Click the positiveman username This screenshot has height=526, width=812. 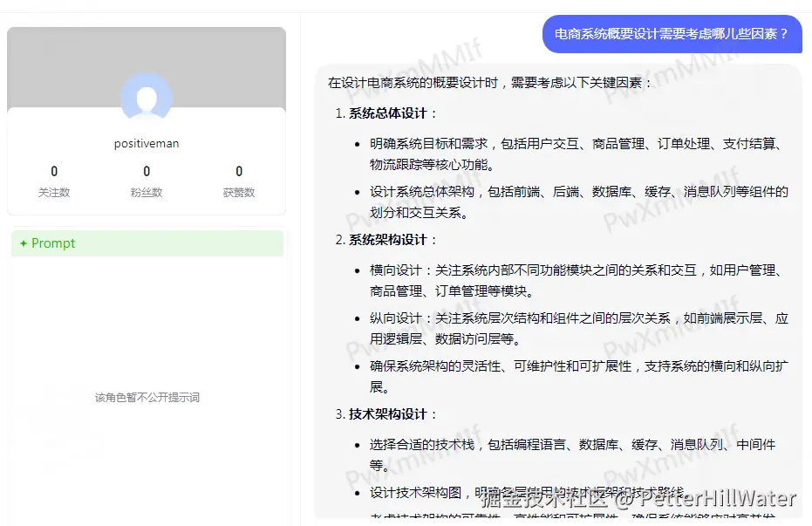point(147,143)
